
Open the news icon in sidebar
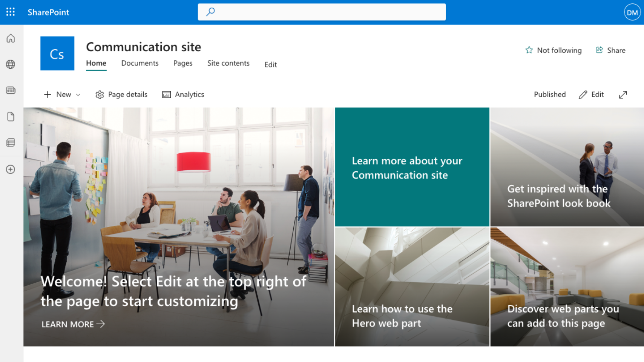[x=11, y=90]
